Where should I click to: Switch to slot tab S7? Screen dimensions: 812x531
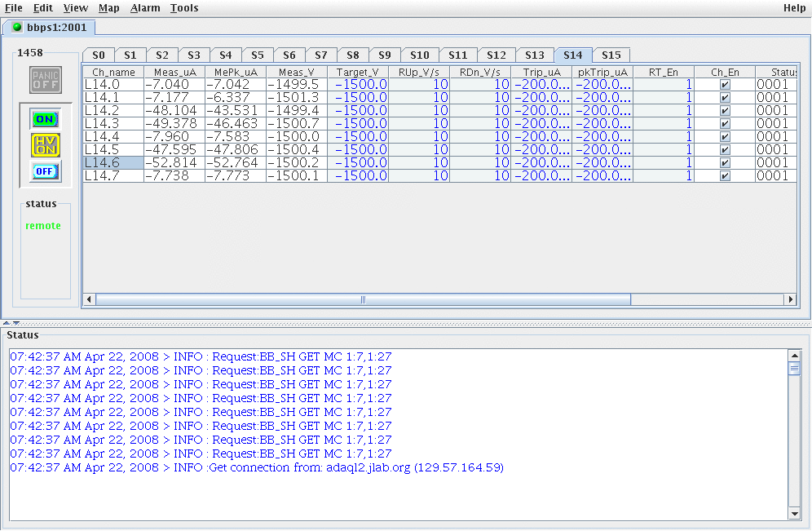pyautogui.click(x=321, y=55)
